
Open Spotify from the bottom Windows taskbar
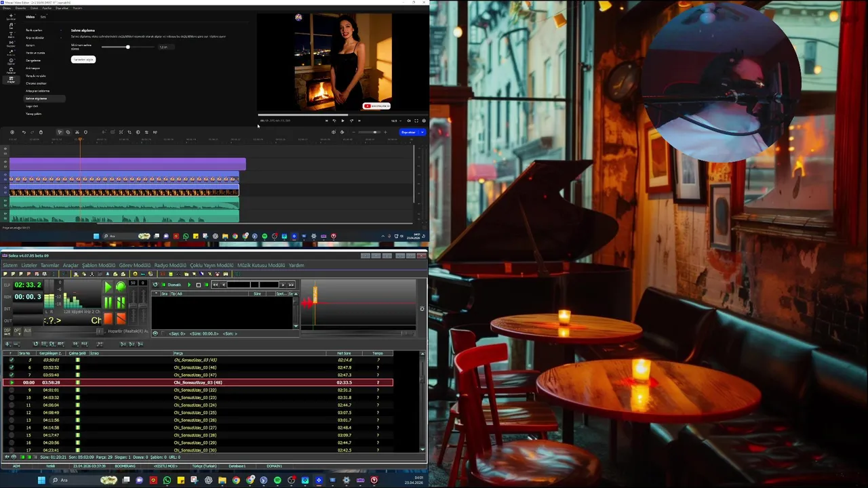tap(277, 480)
